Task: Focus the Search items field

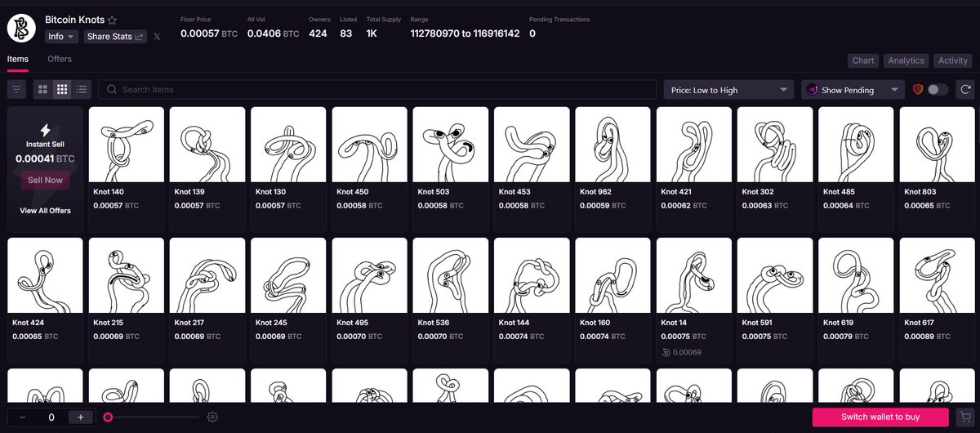Action: 377,90
